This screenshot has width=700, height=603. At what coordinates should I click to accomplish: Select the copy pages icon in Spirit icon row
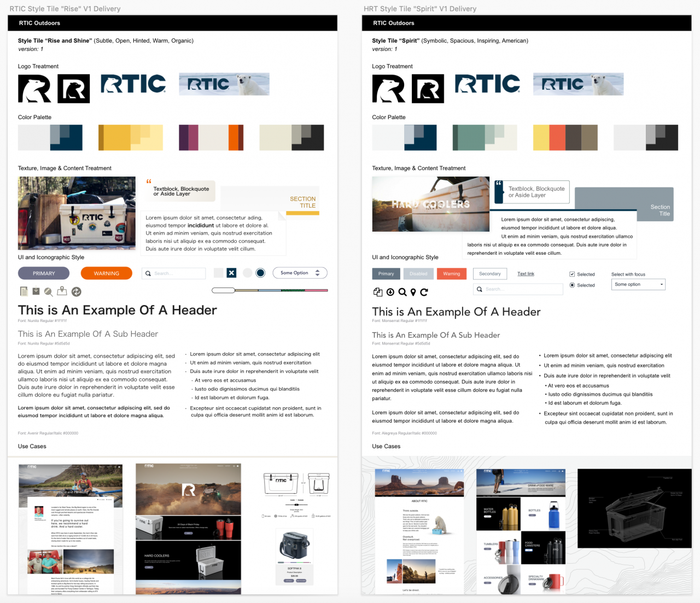point(378,292)
